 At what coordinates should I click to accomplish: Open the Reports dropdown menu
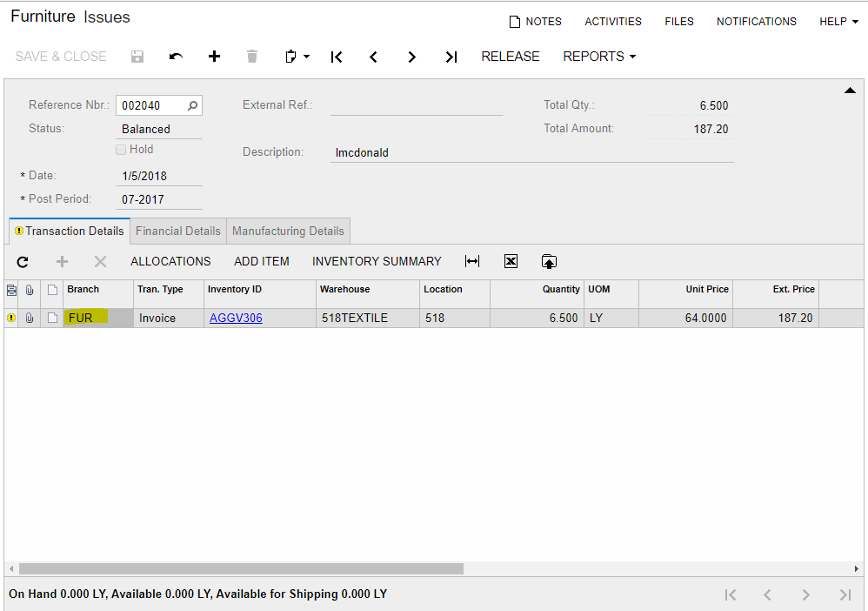click(598, 57)
